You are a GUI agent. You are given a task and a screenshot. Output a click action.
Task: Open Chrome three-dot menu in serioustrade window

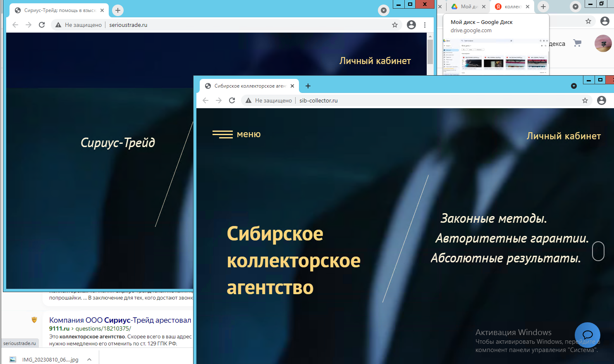click(425, 25)
